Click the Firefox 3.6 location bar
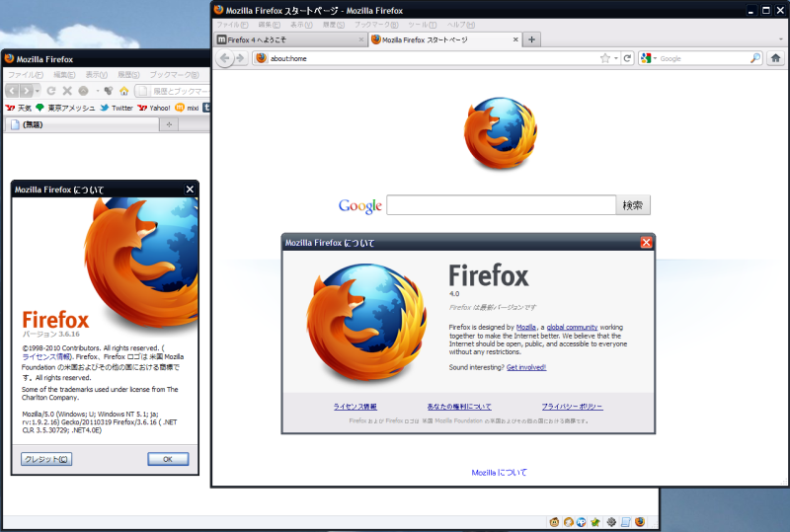Viewport: 790px width, 532px height. click(x=174, y=91)
